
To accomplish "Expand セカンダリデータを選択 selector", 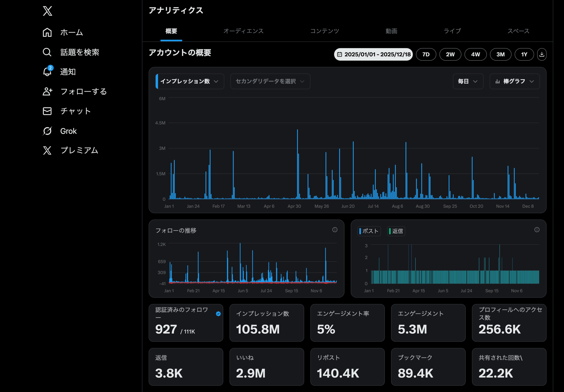I will [270, 81].
